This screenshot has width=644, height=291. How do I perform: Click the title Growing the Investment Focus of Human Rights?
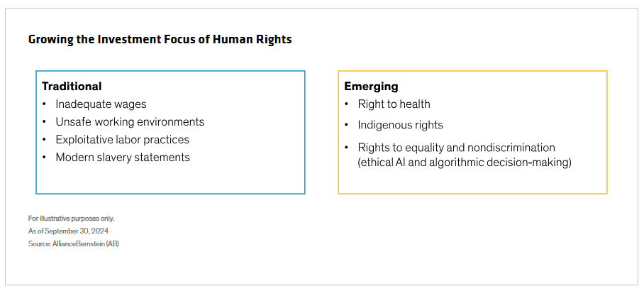pyautogui.click(x=160, y=40)
